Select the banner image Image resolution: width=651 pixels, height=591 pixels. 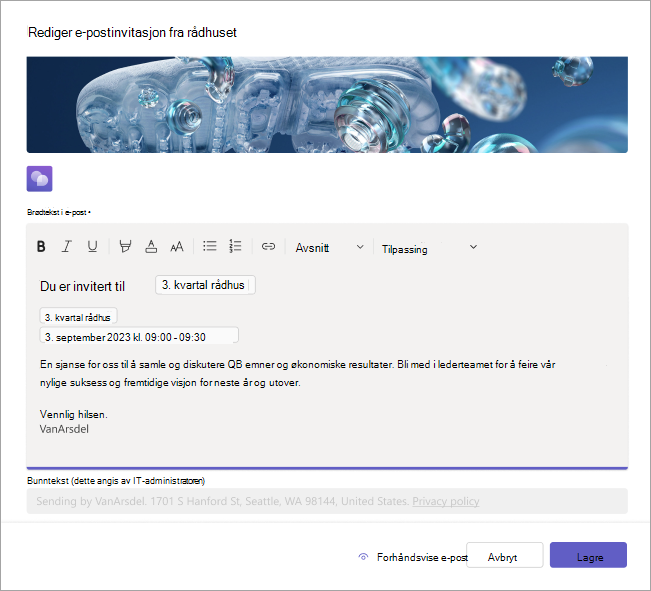327,105
